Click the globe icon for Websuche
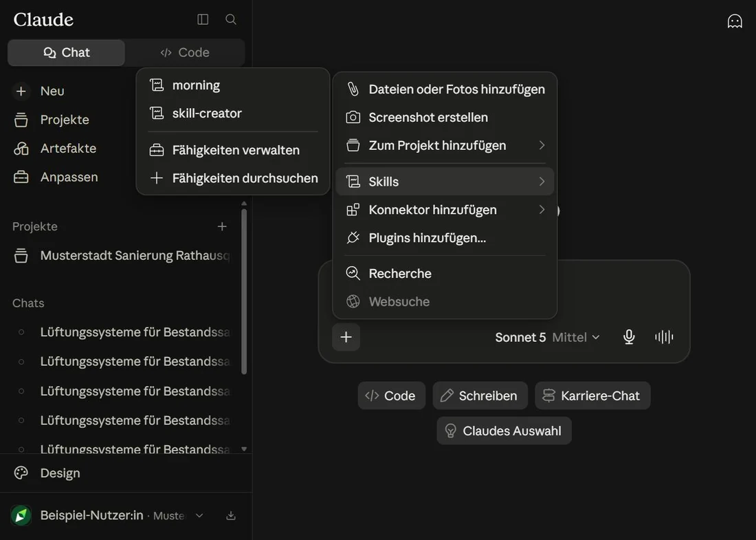756x540 pixels. [353, 301]
